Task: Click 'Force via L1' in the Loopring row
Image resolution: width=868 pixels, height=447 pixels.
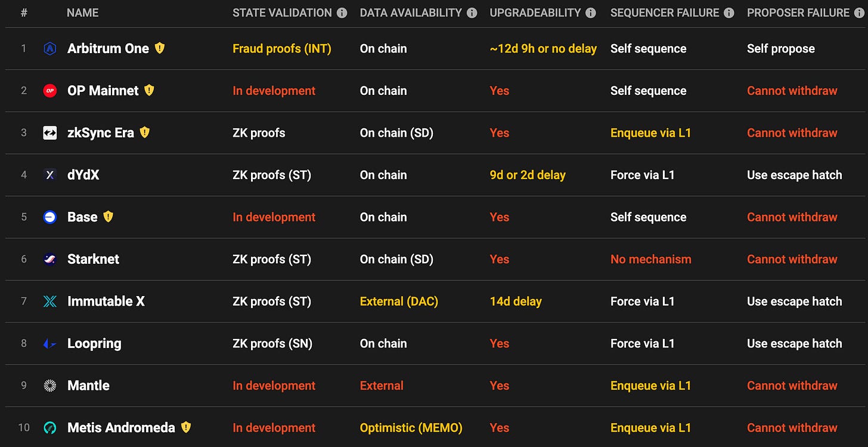Action: tap(643, 344)
